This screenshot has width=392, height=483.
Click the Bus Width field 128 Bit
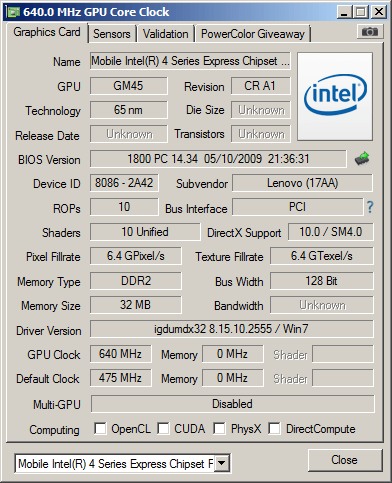(322, 281)
